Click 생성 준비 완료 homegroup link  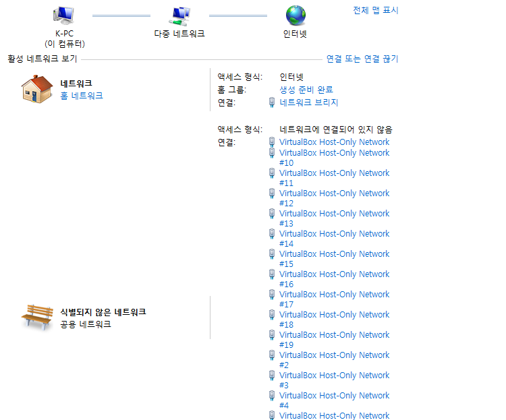(306, 90)
